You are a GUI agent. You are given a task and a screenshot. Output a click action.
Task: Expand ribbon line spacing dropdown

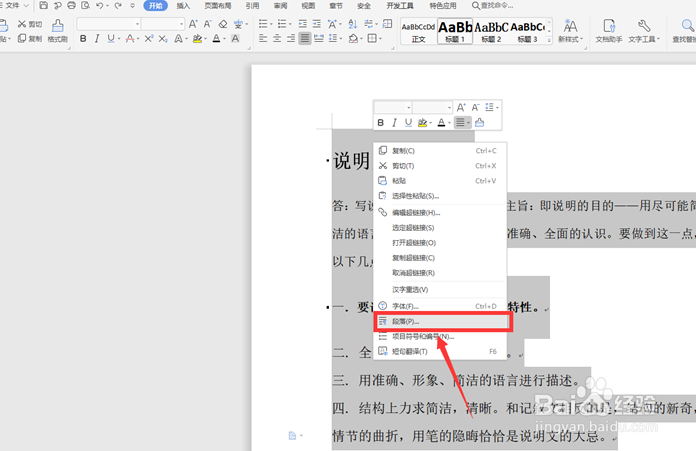tap(340, 39)
